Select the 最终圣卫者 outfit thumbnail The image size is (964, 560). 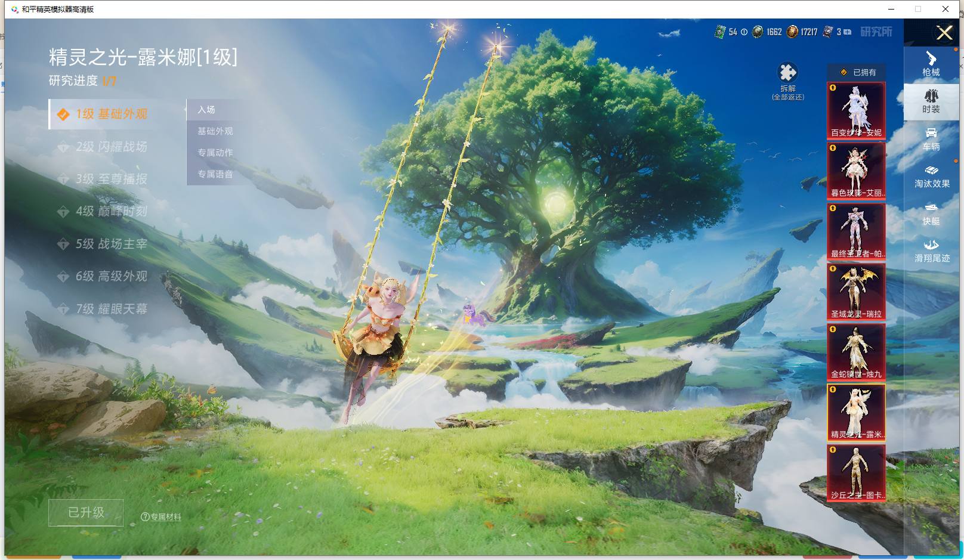[856, 231]
